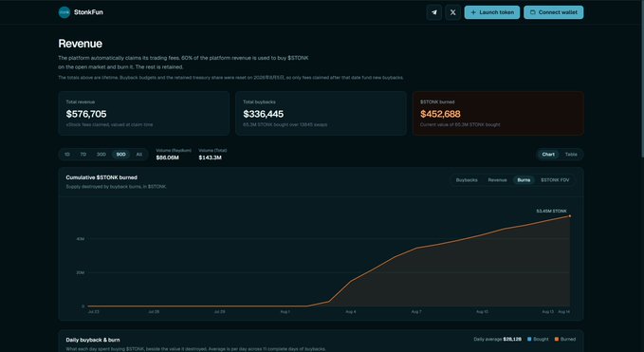Click the $STONK burned $452,688 value
This screenshot has width=644, height=352.
[440, 114]
